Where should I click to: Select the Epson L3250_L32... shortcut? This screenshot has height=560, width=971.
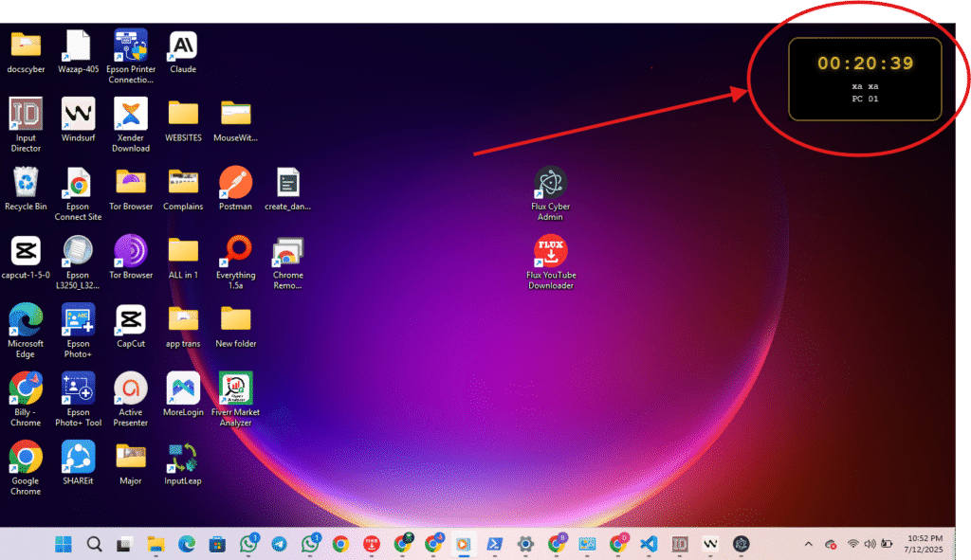[78, 251]
